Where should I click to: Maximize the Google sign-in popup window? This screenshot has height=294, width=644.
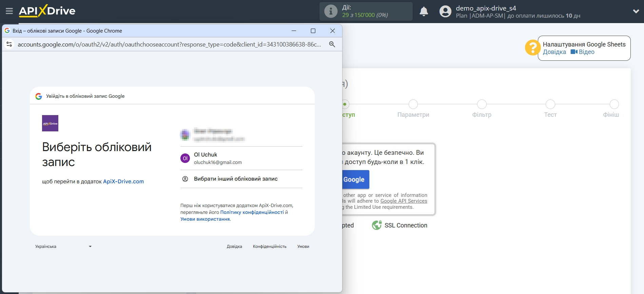[x=313, y=31]
